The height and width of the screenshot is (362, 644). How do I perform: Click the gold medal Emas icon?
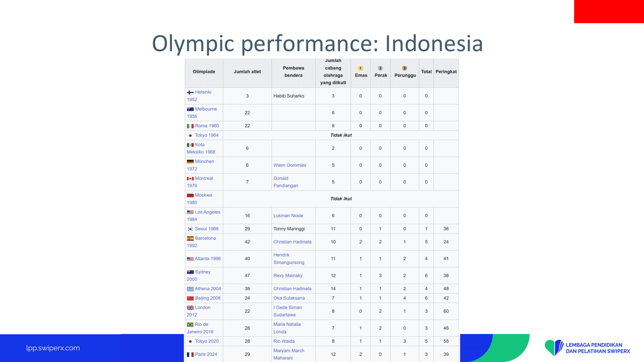pyautogui.click(x=361, y=68)
